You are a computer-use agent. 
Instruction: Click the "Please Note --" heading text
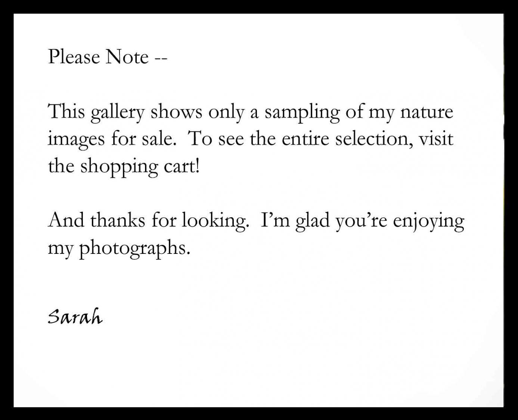pos(108,57)
